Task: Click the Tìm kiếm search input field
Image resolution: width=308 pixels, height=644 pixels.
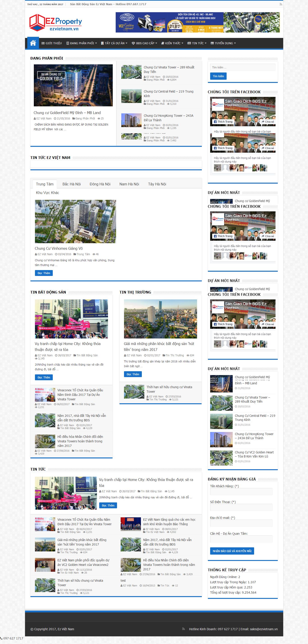Action: 243,67
